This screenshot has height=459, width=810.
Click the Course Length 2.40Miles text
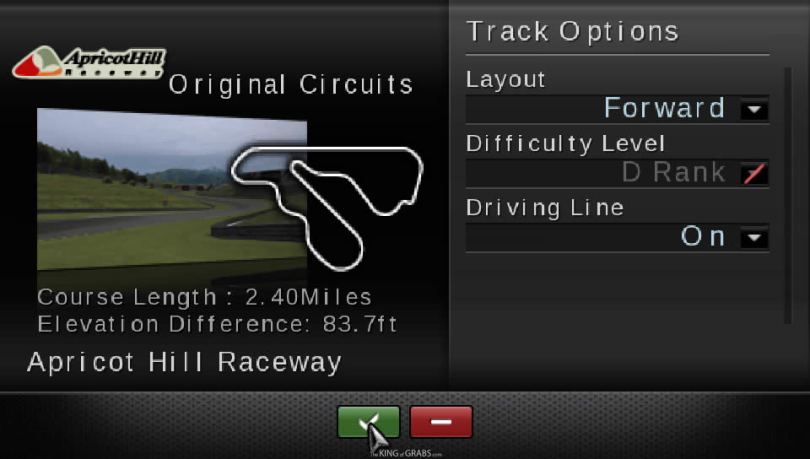[x=205, y=297]
